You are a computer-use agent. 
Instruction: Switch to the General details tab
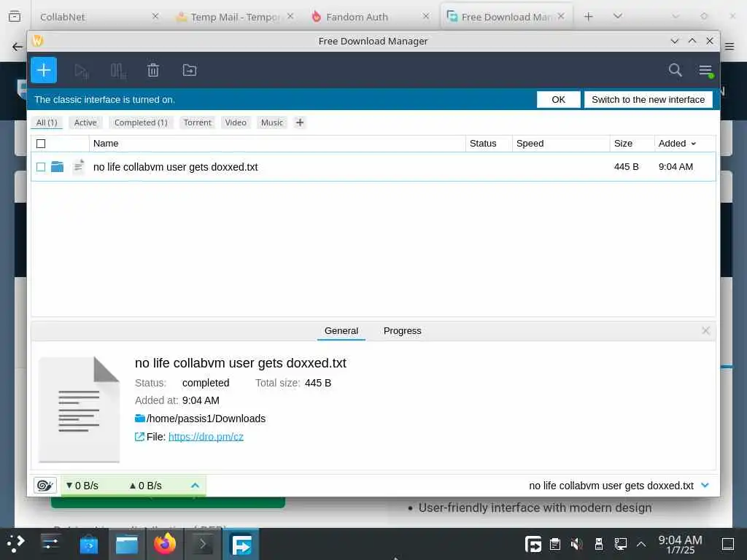coord(341,330)
